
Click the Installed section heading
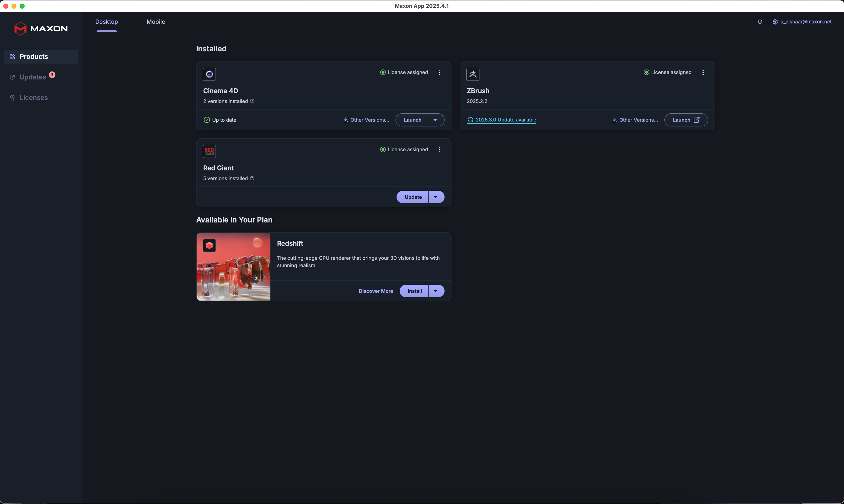coord(211,49)
